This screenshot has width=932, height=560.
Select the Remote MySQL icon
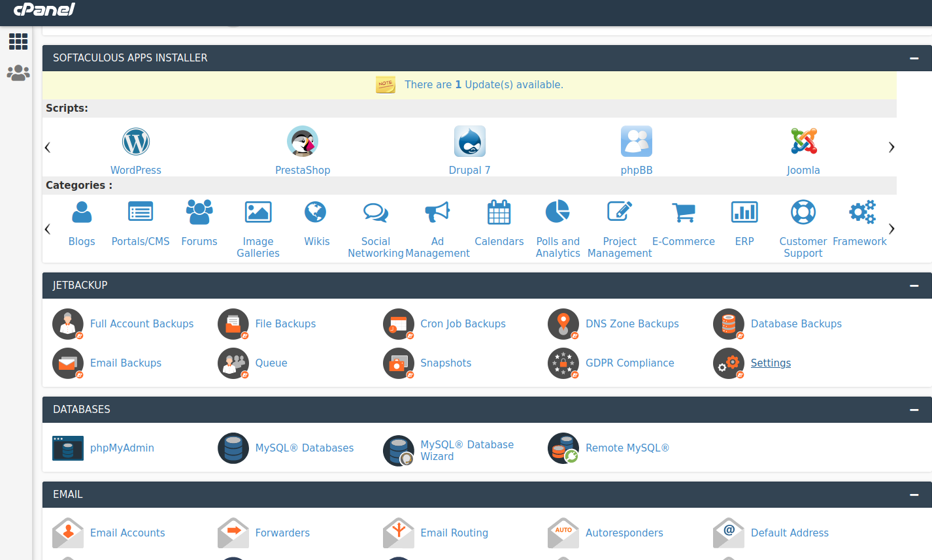tap(563, 448)
